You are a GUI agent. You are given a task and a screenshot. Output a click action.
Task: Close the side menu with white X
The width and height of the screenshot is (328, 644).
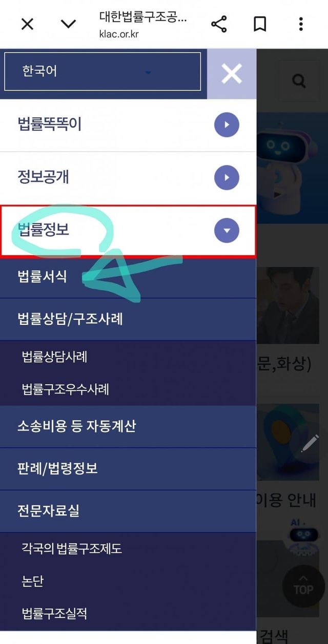[232, 74]
